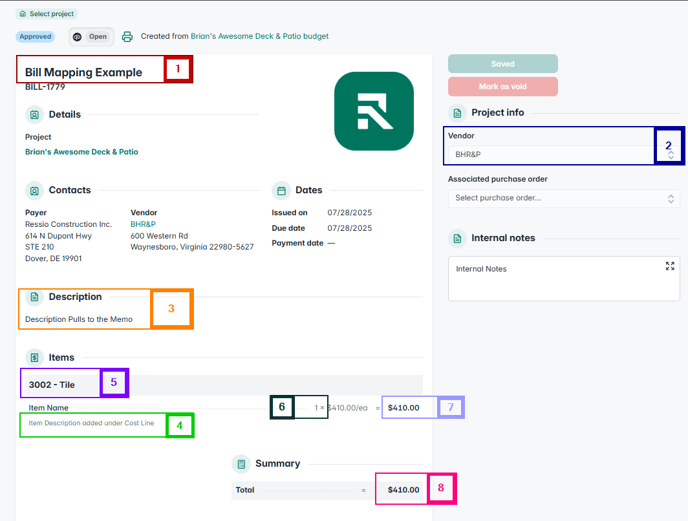Click the $410.00/ea unit price

348,408
